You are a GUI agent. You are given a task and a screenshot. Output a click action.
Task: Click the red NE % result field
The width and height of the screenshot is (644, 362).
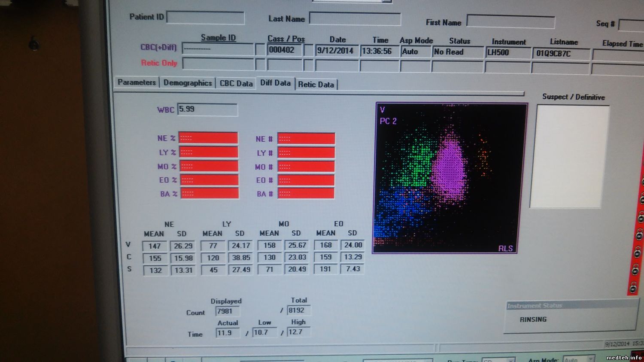(208, 138)
